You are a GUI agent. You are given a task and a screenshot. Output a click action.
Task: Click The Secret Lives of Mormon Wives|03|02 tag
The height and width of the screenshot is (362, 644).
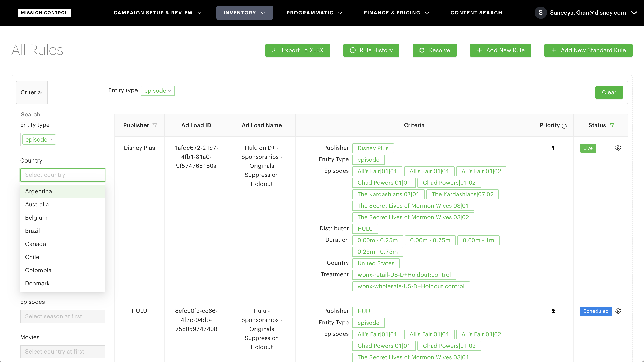(x=413, y=217)
